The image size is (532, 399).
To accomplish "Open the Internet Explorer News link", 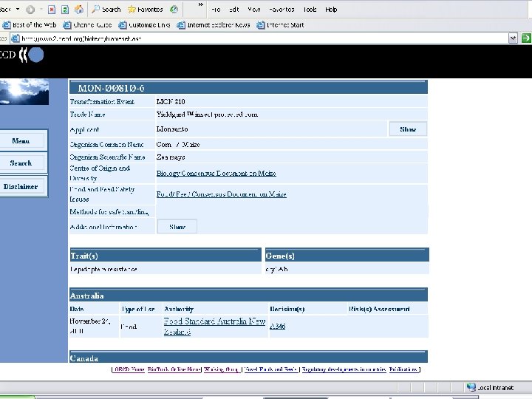I will [214, 25].
